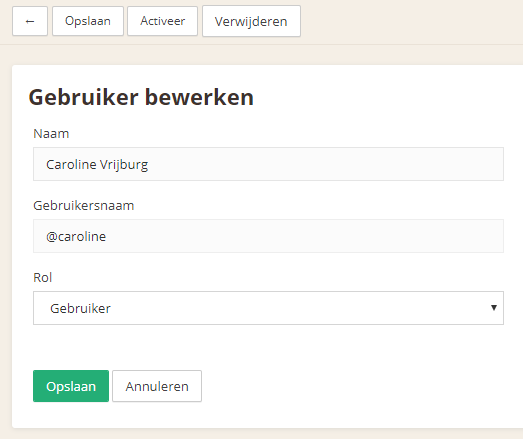Click the Annuleren button
This screenshot has width=523, height=439.
(157, 386)
